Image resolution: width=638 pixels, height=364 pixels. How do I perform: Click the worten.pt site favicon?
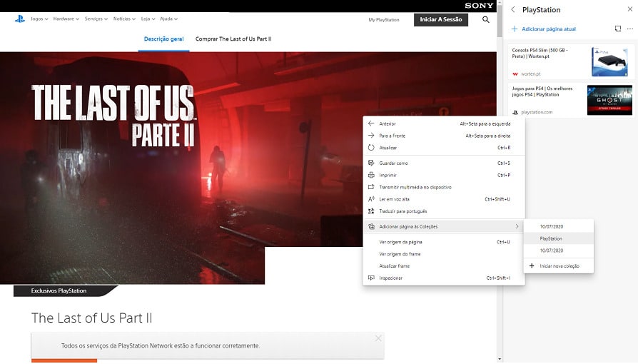[x=515, y=74]
